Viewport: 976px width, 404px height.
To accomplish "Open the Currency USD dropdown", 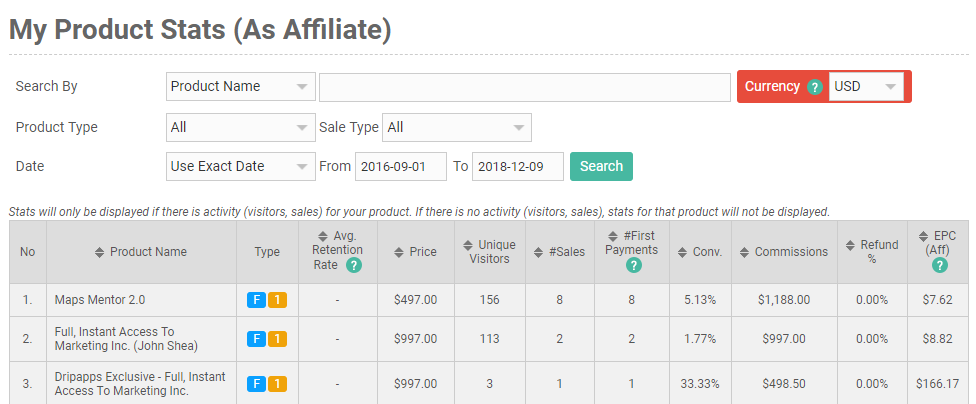I will point(866,87).
